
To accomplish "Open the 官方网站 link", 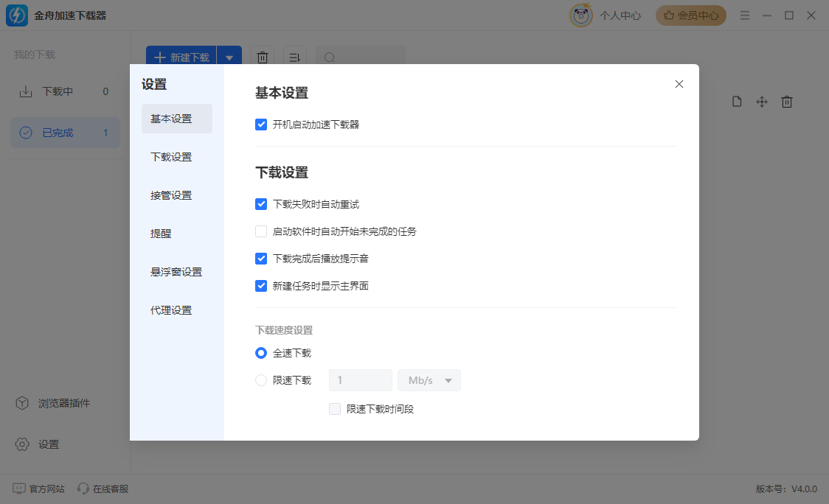I will coord(38,489).
